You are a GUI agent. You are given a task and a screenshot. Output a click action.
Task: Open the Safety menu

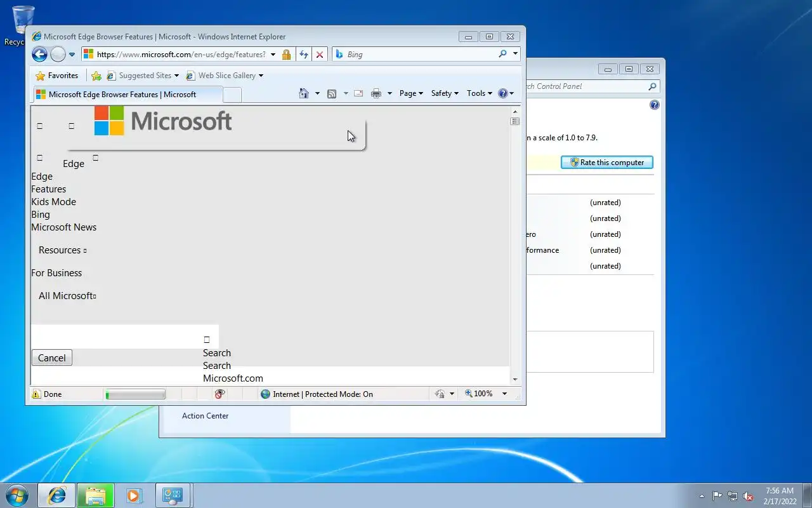(445, 93)
